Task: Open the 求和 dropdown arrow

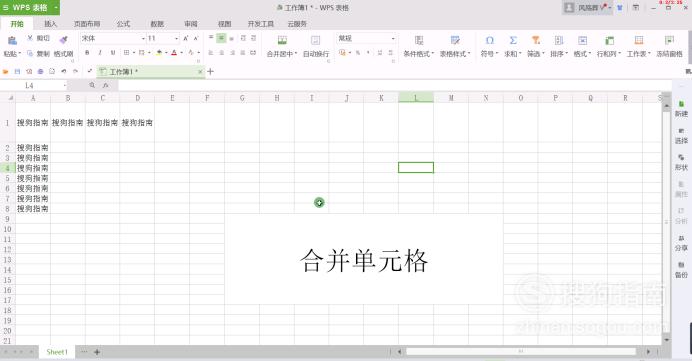Action: click(x=520, y=54)
